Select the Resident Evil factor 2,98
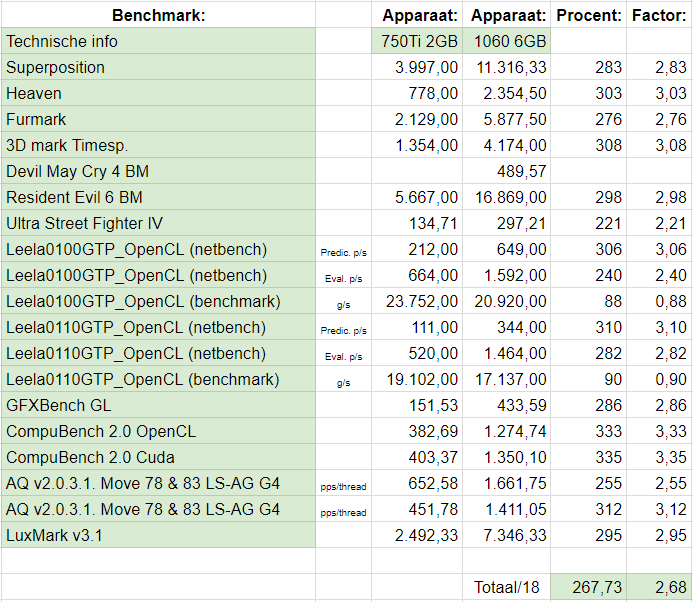Screen dimensions: 693x602 click(x=659, y=198)
